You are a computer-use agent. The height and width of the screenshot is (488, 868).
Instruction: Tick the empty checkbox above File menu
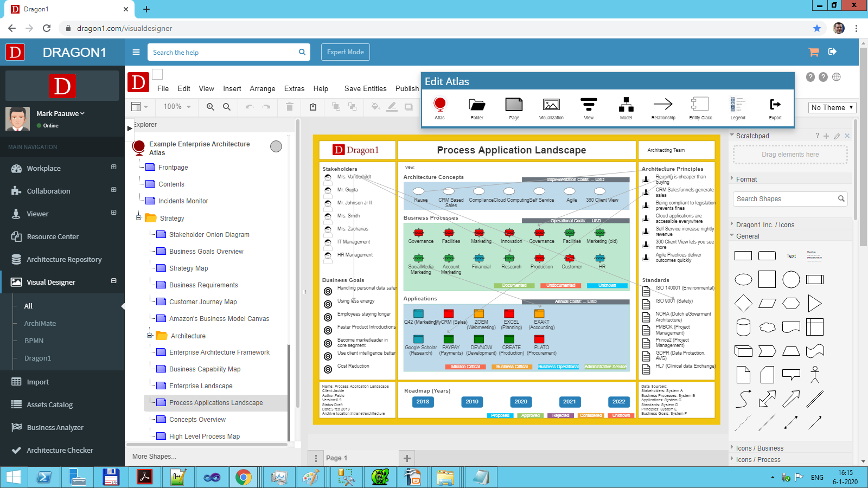click(157, 74)
